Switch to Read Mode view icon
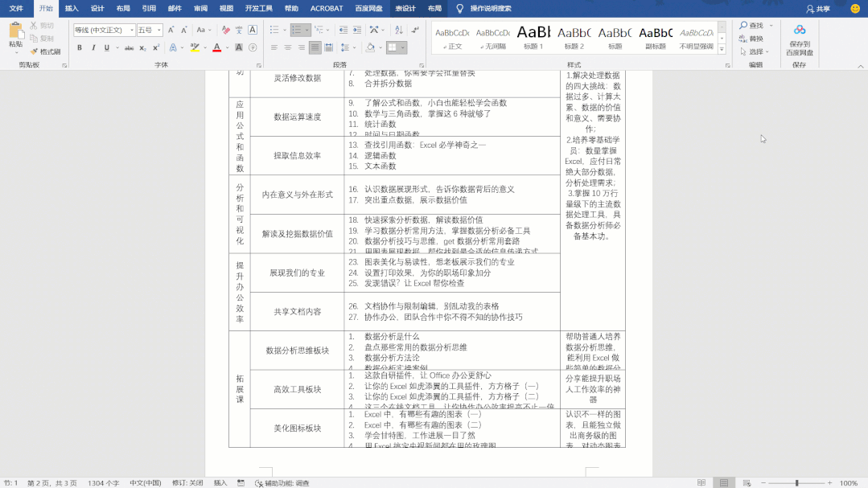The width and height of the screenshot is (868, 488). (701, 483)
